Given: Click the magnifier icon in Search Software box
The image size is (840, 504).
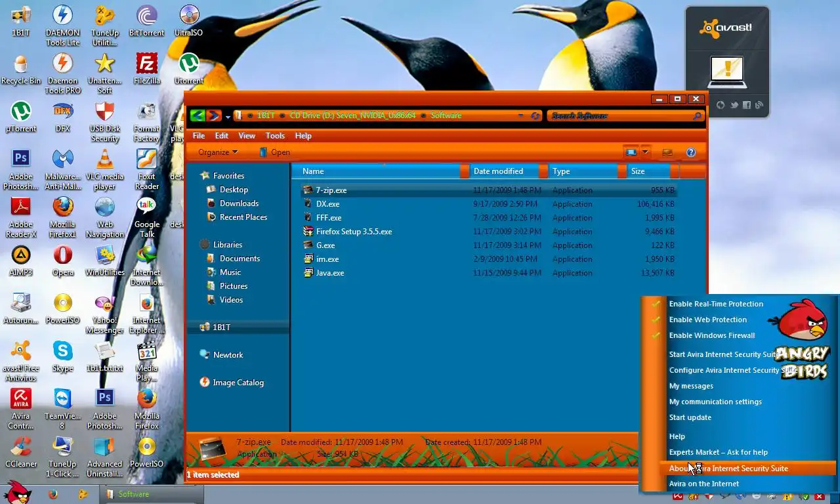Looking at the screenshot, I should 697,116.
